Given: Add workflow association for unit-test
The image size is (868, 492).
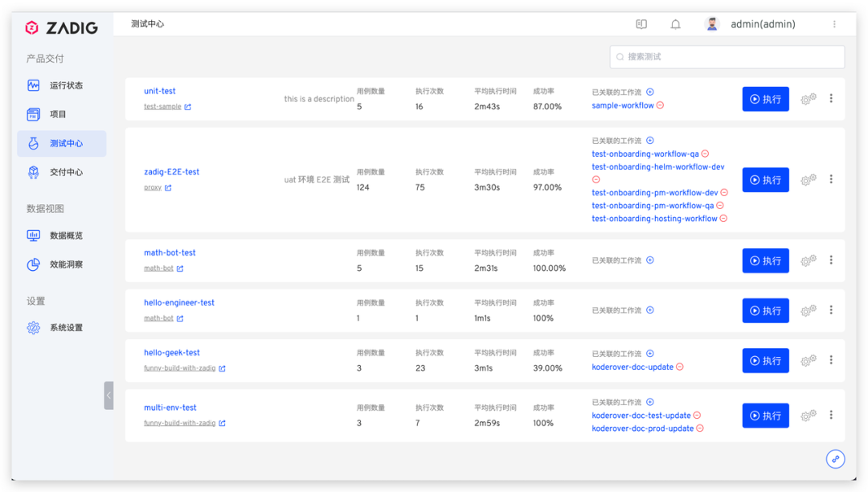Looking at the screenshot, I should 650,92.
